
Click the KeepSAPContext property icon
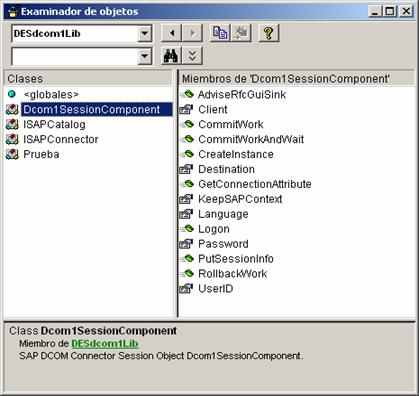[x=186, y=199]
